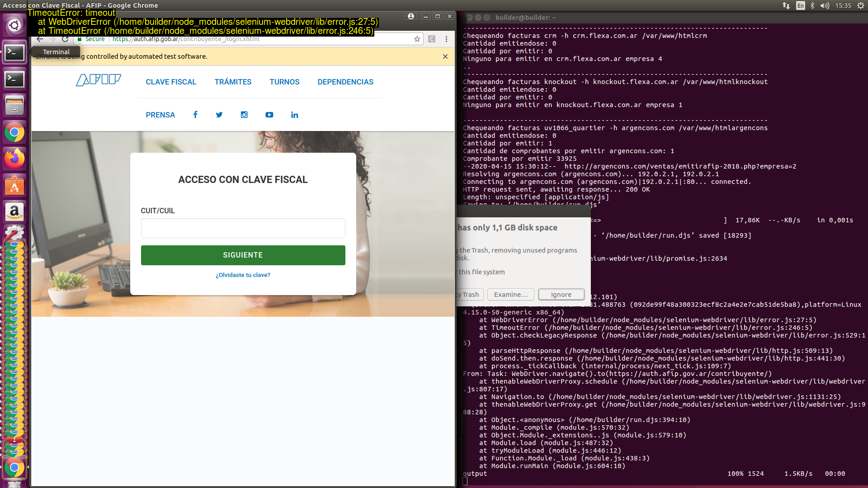Screen dimensions: 868x488
Task: Open Ubuntu Software Center launcher icon
Action: [x=14, y=185]
